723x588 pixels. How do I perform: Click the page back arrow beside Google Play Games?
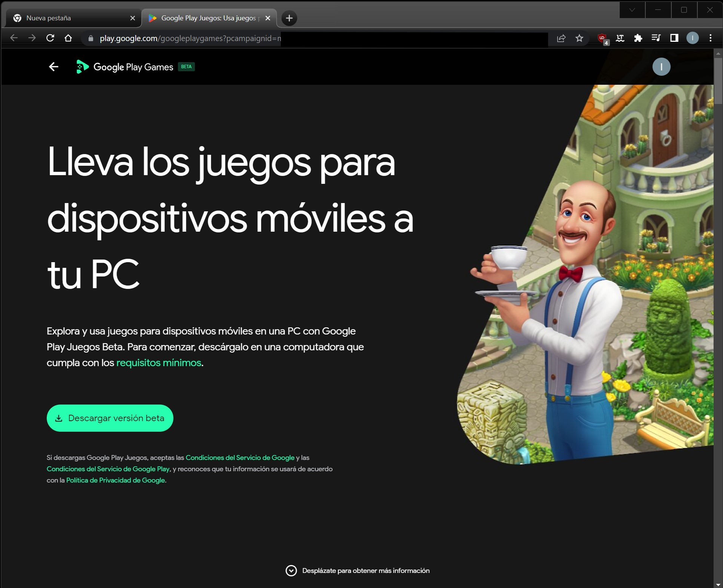click(x=54, y=67)
